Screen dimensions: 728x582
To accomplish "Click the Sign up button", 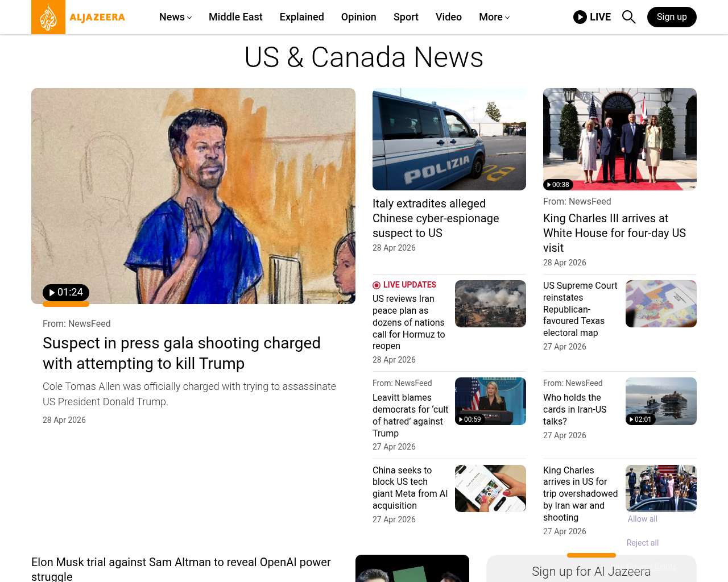I will pos(671,17).
